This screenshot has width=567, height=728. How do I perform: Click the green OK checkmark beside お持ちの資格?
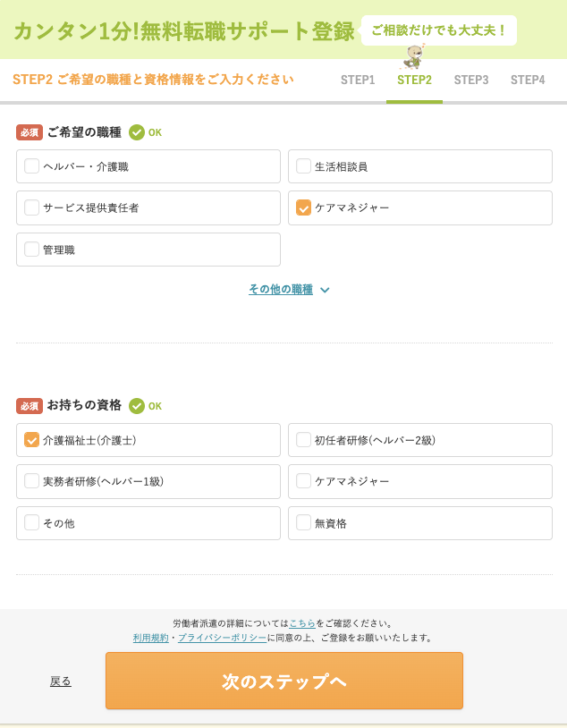pyautogui.click(x=137, y=406)
